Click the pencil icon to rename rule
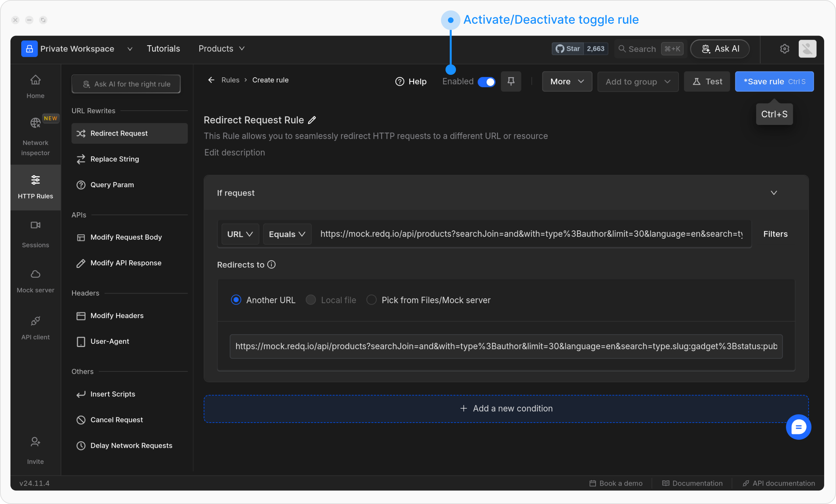Screen dimensions: 836x504 point(312,120)
